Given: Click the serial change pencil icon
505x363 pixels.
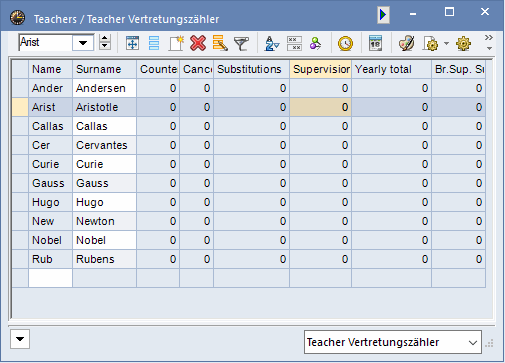Looking at the screenshot, I should click(220, 43).
